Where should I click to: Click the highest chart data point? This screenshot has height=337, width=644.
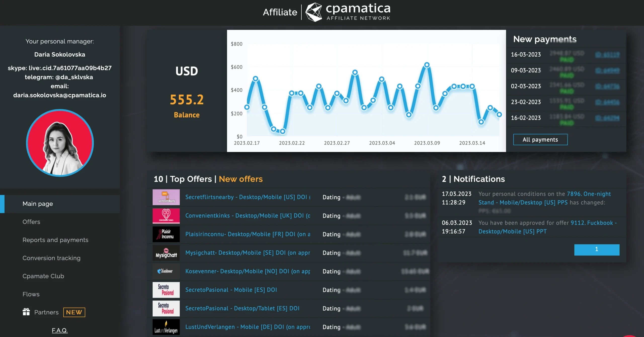(427, 65)
